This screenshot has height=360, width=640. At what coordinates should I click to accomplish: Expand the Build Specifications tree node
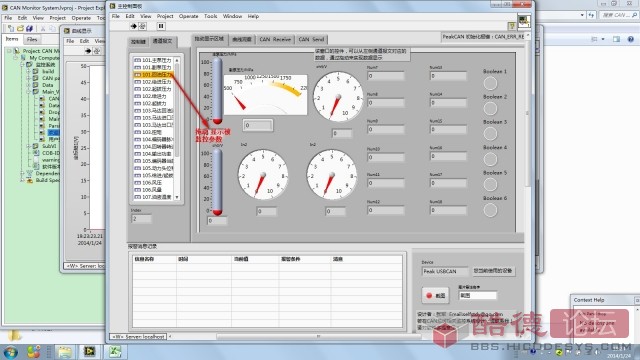(x=22, y=180)
